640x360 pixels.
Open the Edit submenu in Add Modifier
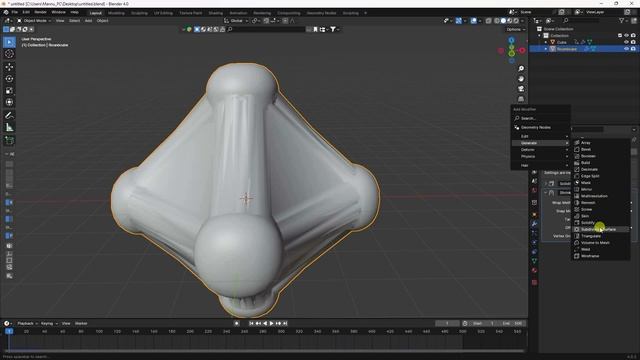[541, 136]
